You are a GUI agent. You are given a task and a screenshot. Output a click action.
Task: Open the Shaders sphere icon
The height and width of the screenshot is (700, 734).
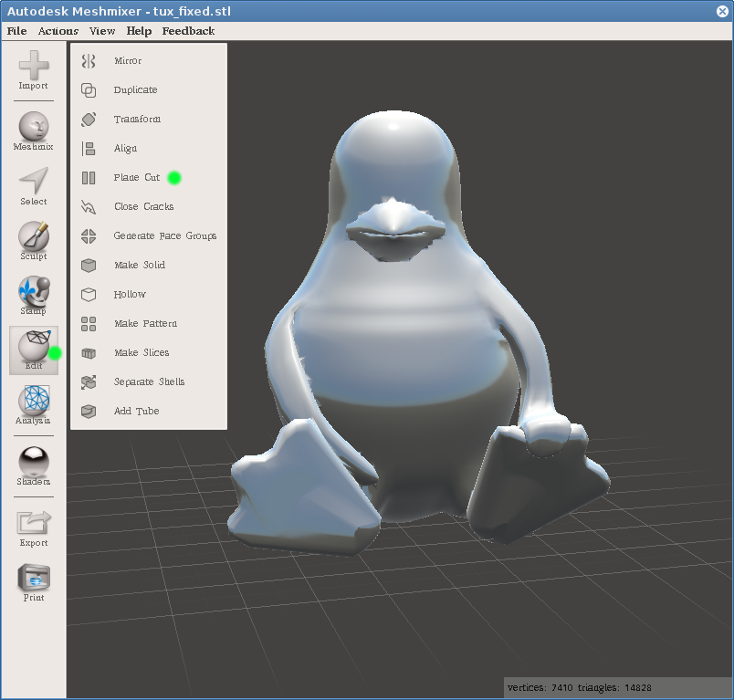(33, 462)
